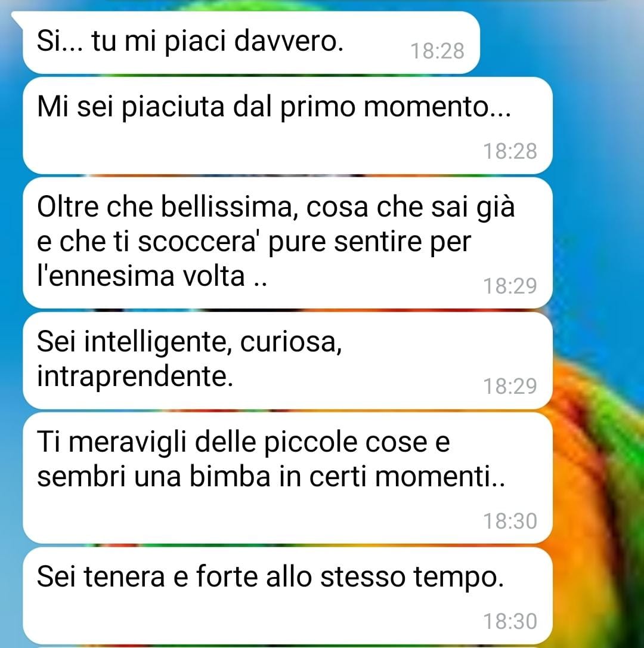Select the message 'Si... tu mi piaci davvero.'
The width and height of the screenshot is (644, 648).
point(251,42)
